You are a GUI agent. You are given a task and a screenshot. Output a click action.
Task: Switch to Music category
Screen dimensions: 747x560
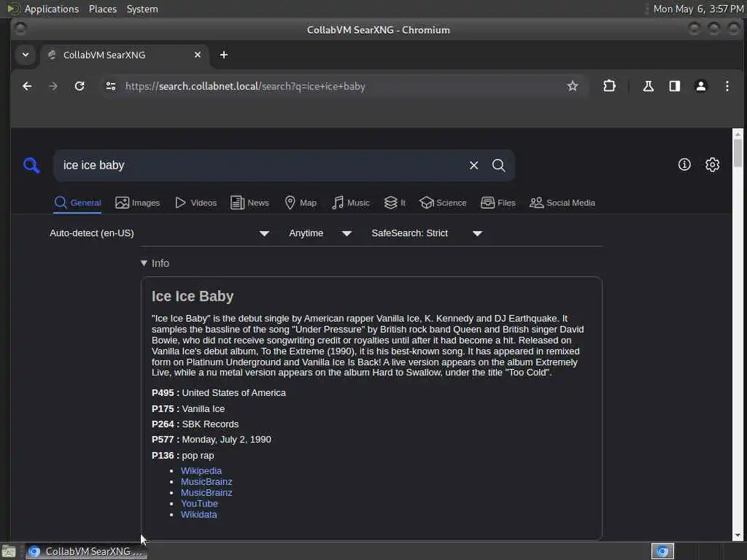pos(351,203)
